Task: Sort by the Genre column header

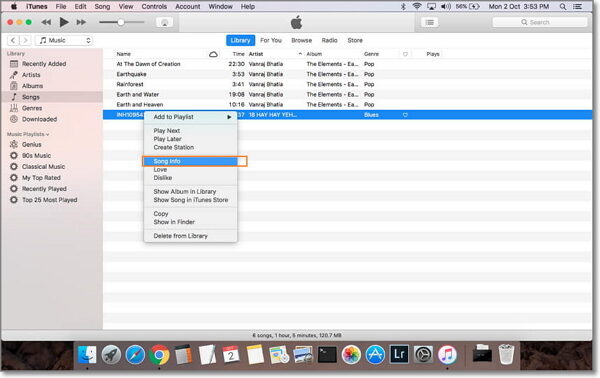Action: pos(371,54)
